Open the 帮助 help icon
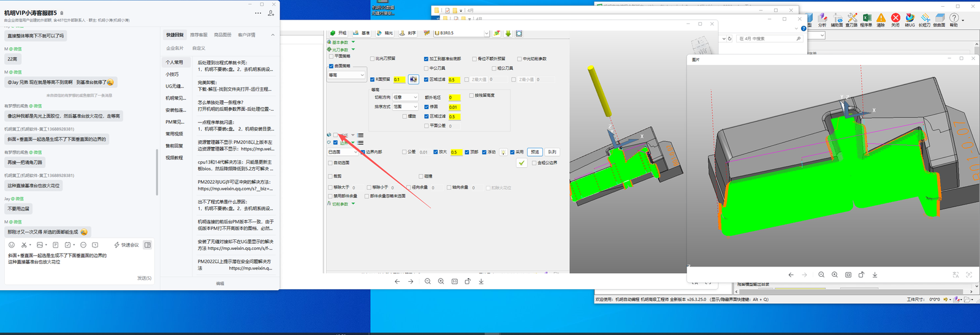Screen dimensions: 980x335 pos(954,20)
